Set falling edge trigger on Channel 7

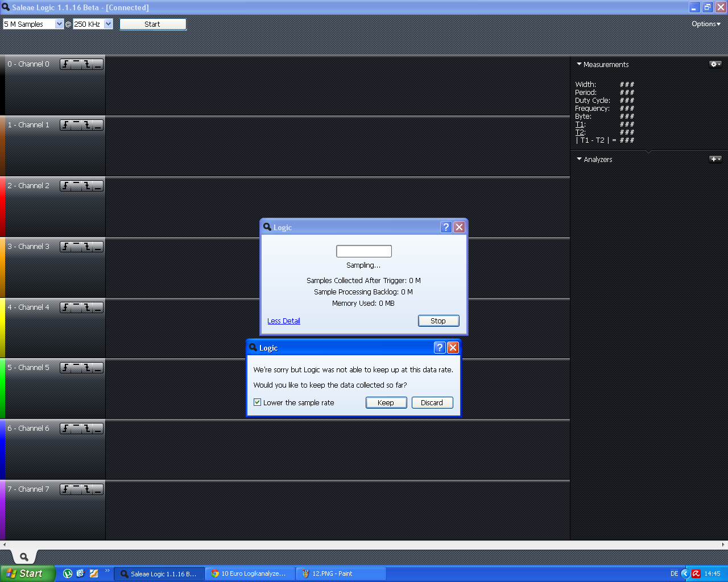point(87,489)
